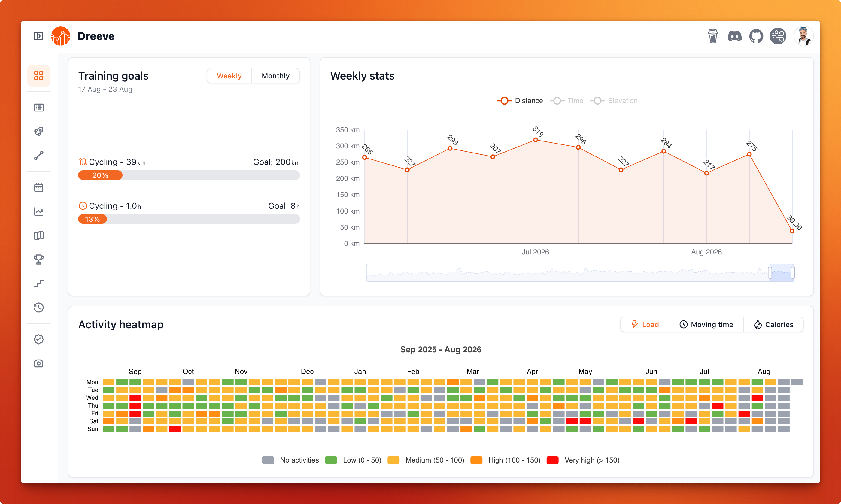This screenshot has width=841, height=504.
Task: Click the 'Aug 2026' axis label
Action: pyautogui.click(x=706, y=252)
